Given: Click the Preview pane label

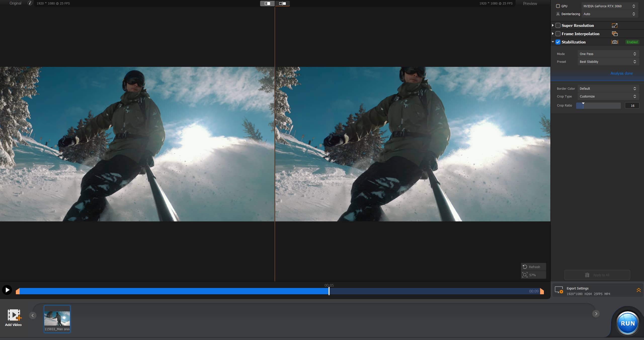Looking at the screenshot, I should pyautogui.click(x=530, y=4).
